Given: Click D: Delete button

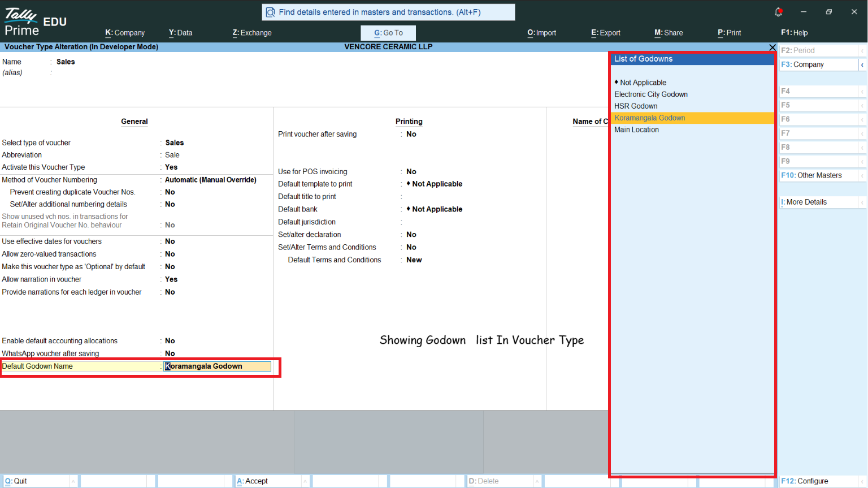Looking at the screenshot, I should pyautogui.click(x=500, y=481).
